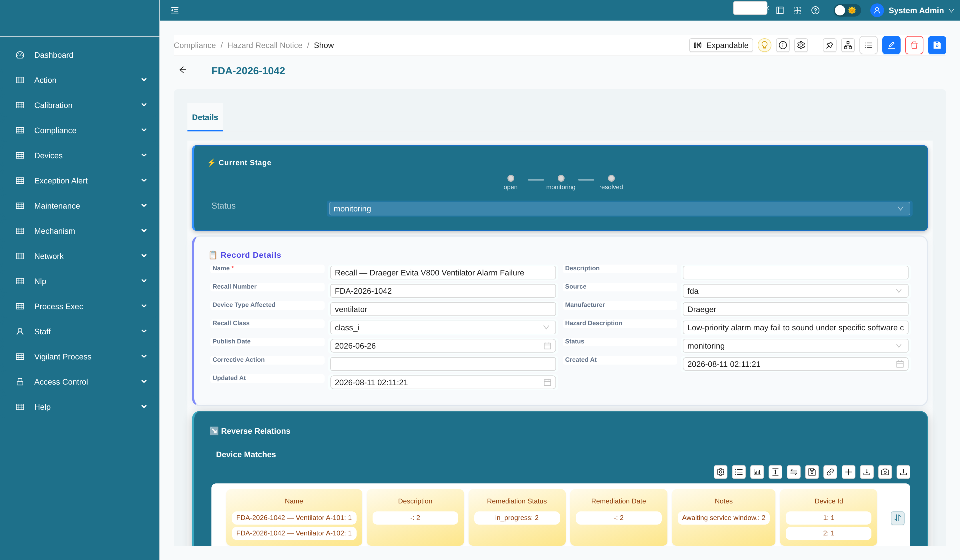Click the Compliance breadcrumb link
This screenshot has width=960, height=560.
pos(195,45)
